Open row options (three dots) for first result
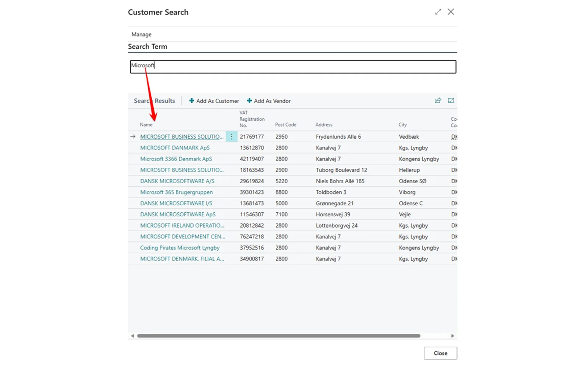Screen dimensions: 588x368 pos(232,137)
